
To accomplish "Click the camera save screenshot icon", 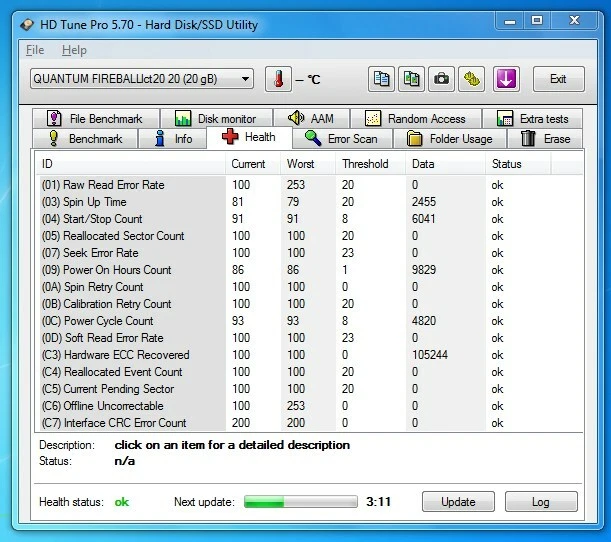I will [x=441, y=79].
